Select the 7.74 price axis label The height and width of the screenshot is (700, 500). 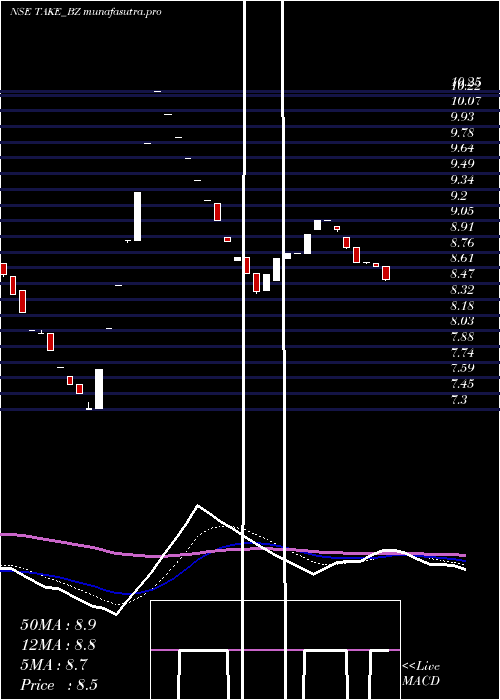[462, 353]
